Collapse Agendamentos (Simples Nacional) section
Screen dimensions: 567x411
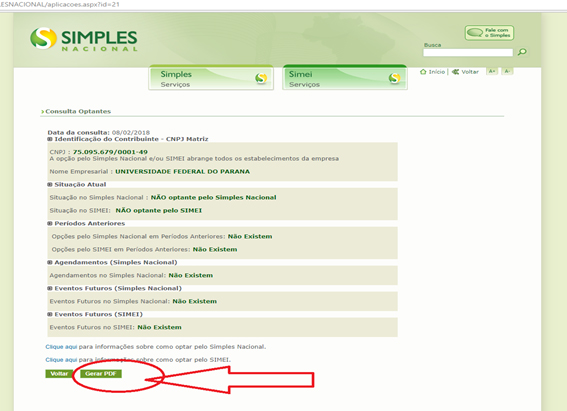point(50,262)
